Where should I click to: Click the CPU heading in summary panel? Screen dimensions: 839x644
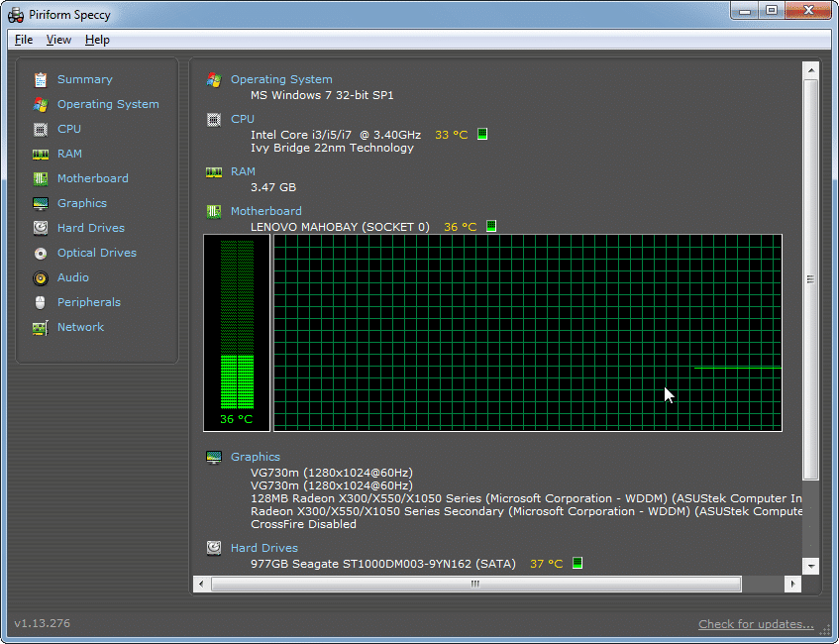(x=243, y=119)
